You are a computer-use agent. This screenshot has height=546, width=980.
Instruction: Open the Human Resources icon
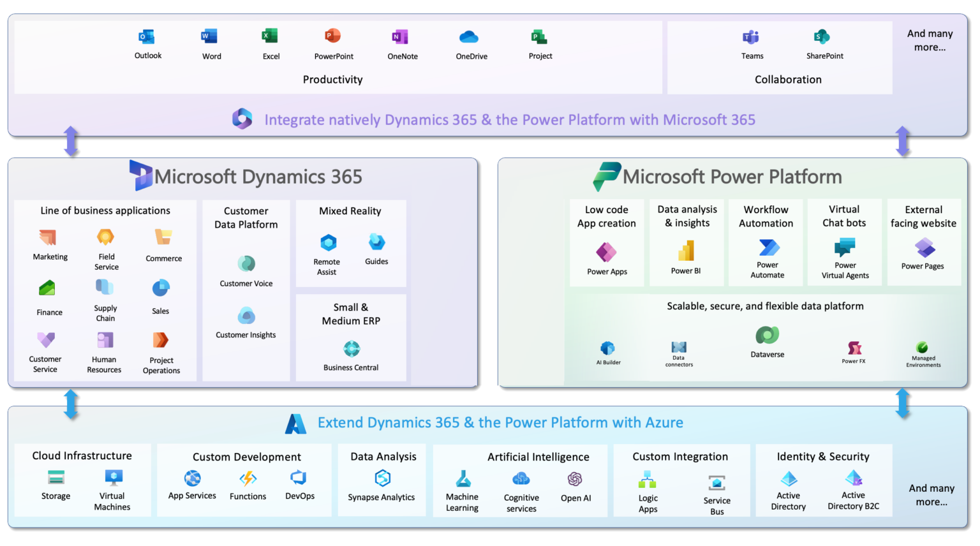tap(105, 340)
